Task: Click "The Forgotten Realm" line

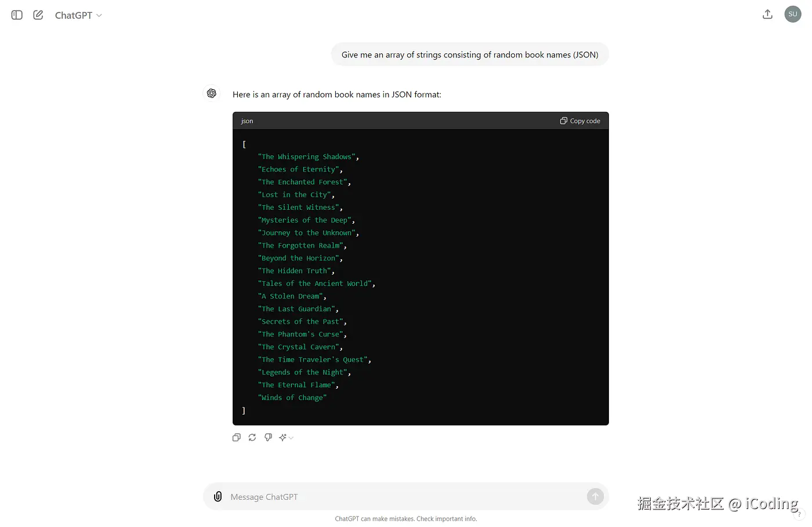Action: (x=302, y=246)
